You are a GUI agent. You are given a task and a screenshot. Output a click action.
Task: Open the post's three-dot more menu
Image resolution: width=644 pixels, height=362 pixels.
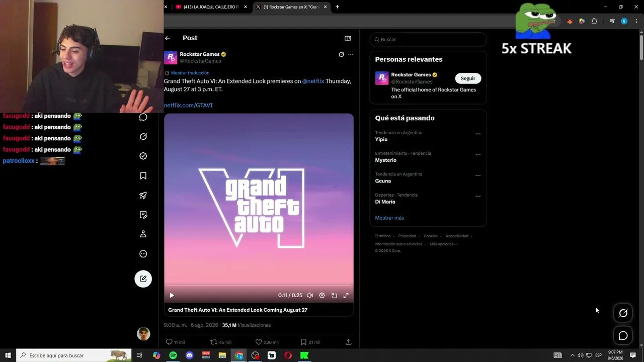(351, 54)
